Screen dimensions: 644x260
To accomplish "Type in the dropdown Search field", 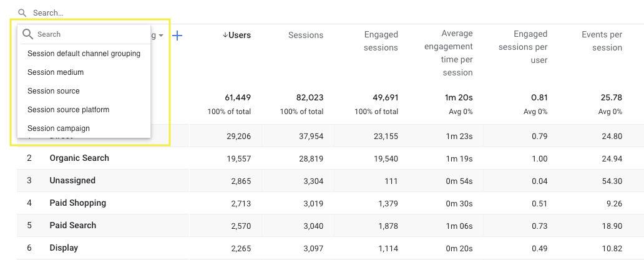I will click(87, 34).
